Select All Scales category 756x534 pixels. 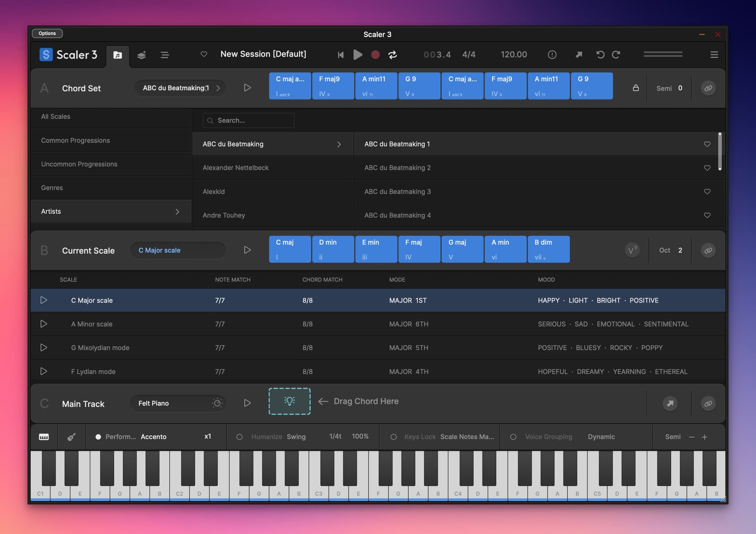click(111, 117)
